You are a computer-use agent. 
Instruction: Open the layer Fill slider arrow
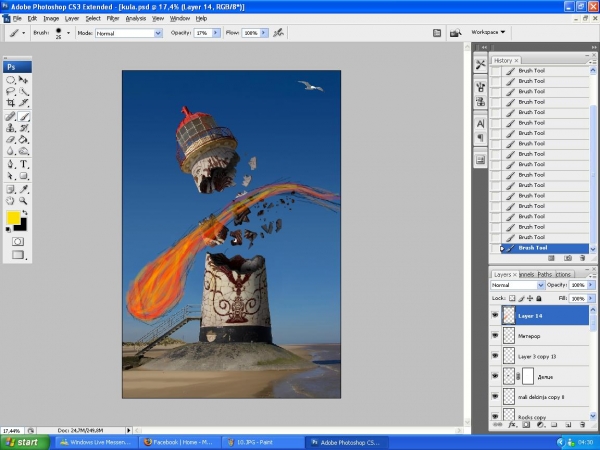pyautogui.click(x=591, y=298)
